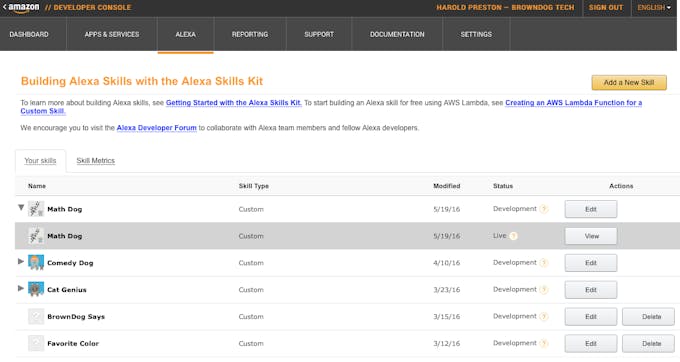Click the 4/10/16 modified date
The height and width of the screenshot is (362, 680).
pyautogui.click(x=447, y=263)
